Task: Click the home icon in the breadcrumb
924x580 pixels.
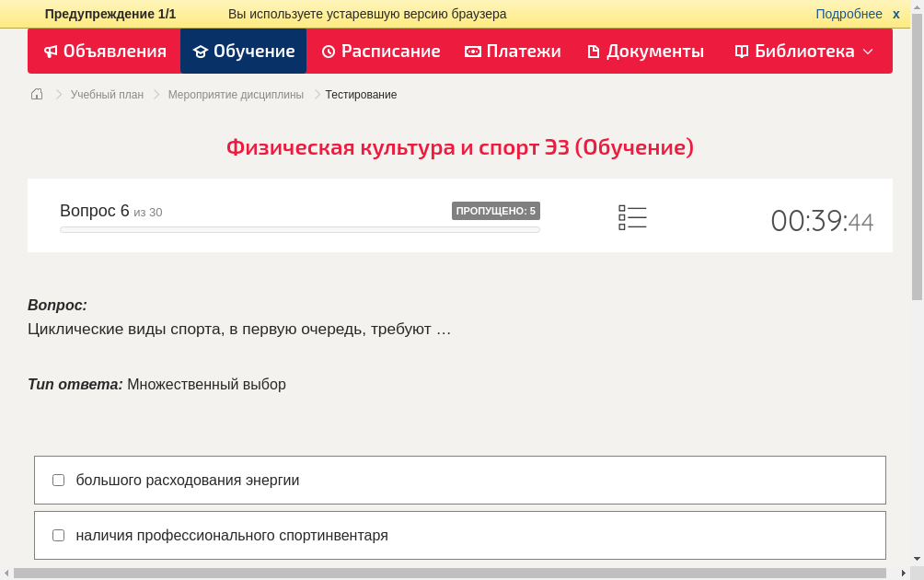Action: click(36, 94)
